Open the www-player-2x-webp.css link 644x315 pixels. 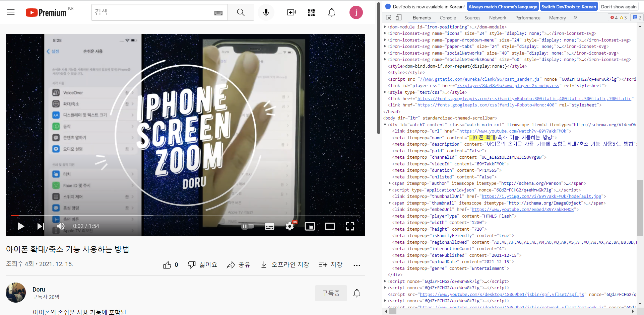[x=508, y=86]
